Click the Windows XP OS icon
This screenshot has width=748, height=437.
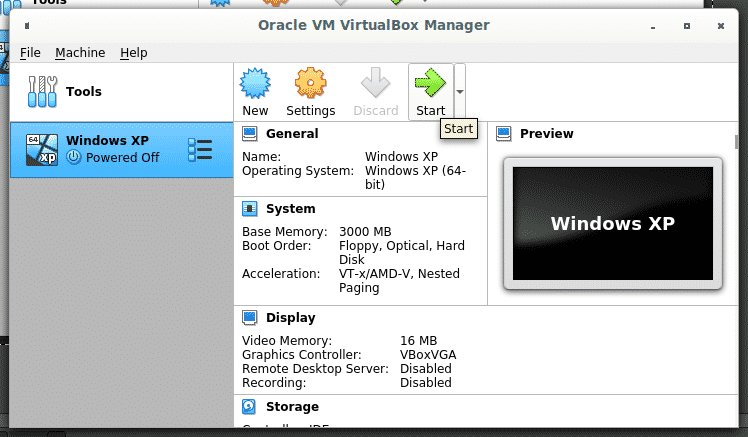(41, 149)
